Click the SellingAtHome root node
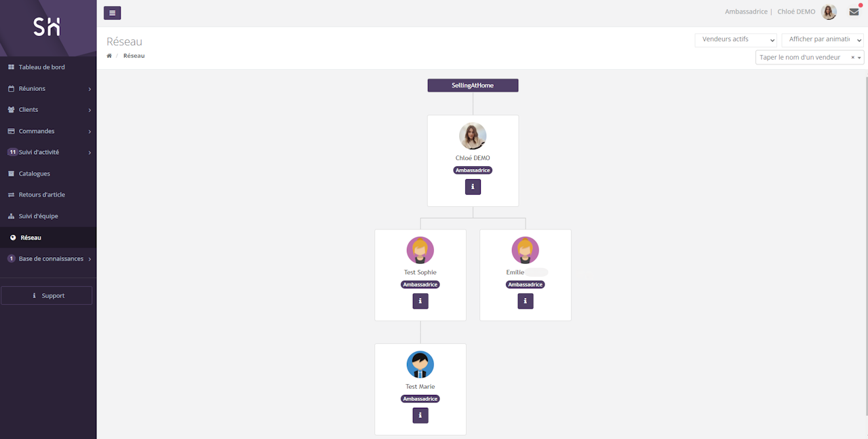This screenshot has height=439, width=868. coord(473,85)
